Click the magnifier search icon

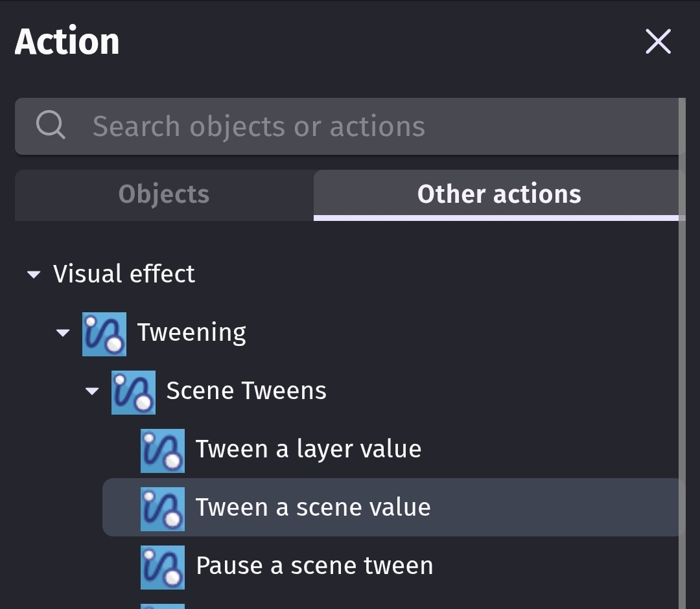pos(51,125)
